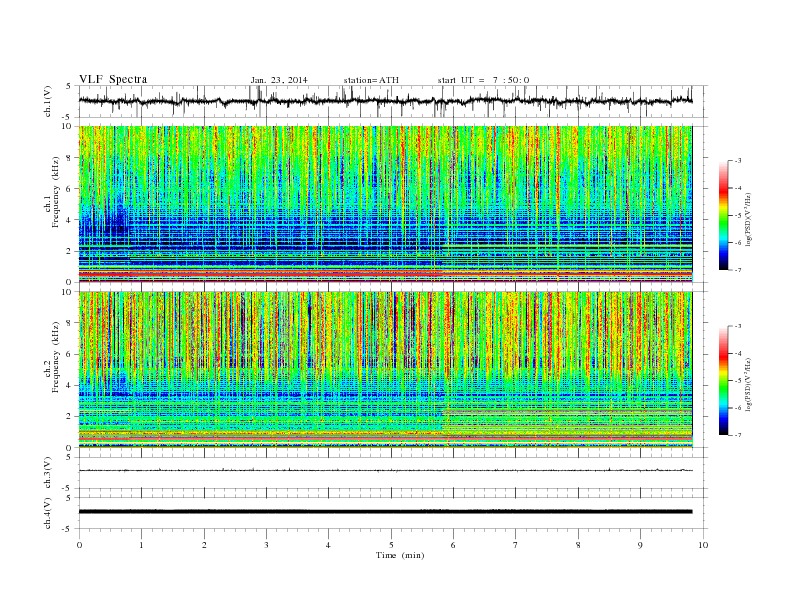This screenshot has width=792, height=612.
Task: Click the "ch.1(V)" waveform axis label
Action: point(48,101)
